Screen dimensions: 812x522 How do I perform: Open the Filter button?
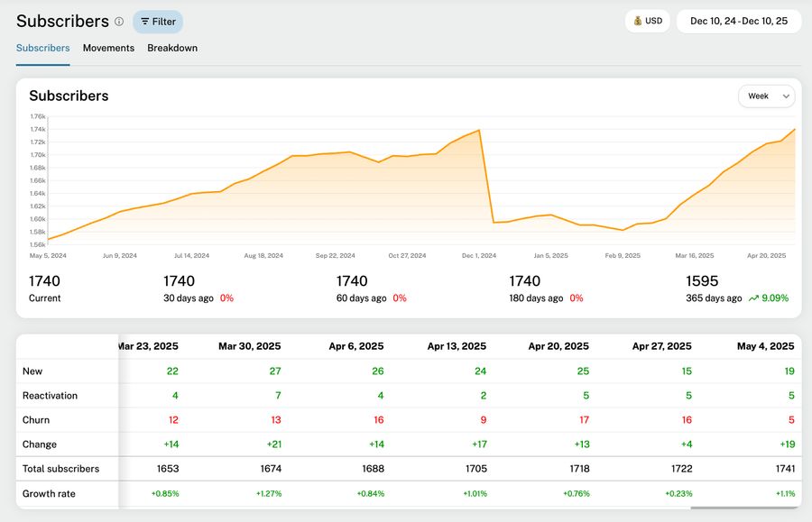(158, 22)
